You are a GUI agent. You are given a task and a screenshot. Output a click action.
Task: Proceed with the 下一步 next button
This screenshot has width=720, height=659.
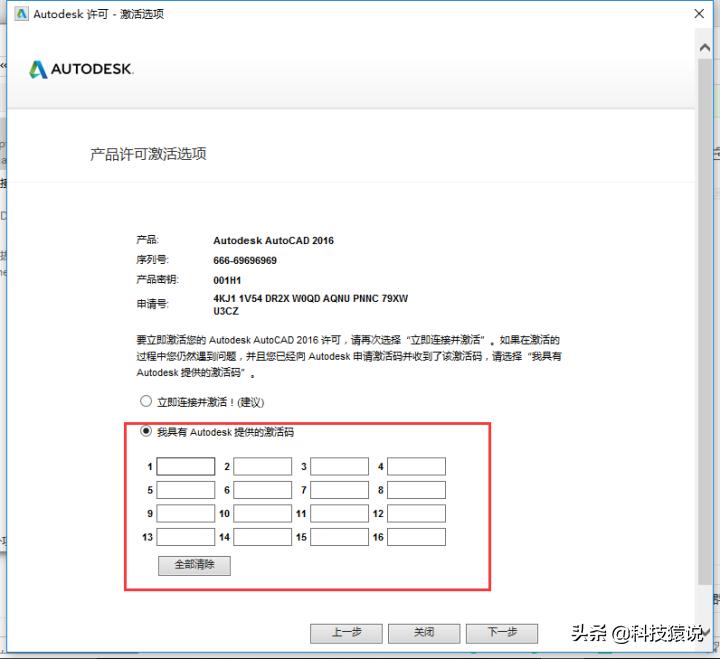click(502, 633)
